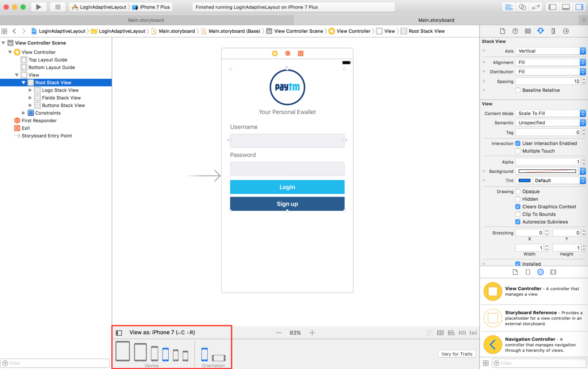Select the landscape orientation icon
This screenshot has height=369, width=588.
pos(219,358)
